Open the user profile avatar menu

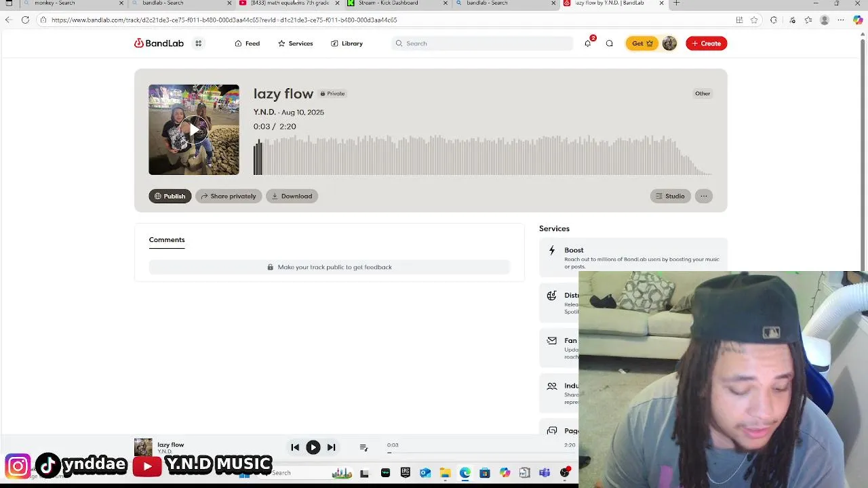pyautogui.click(x=669, y=43)
